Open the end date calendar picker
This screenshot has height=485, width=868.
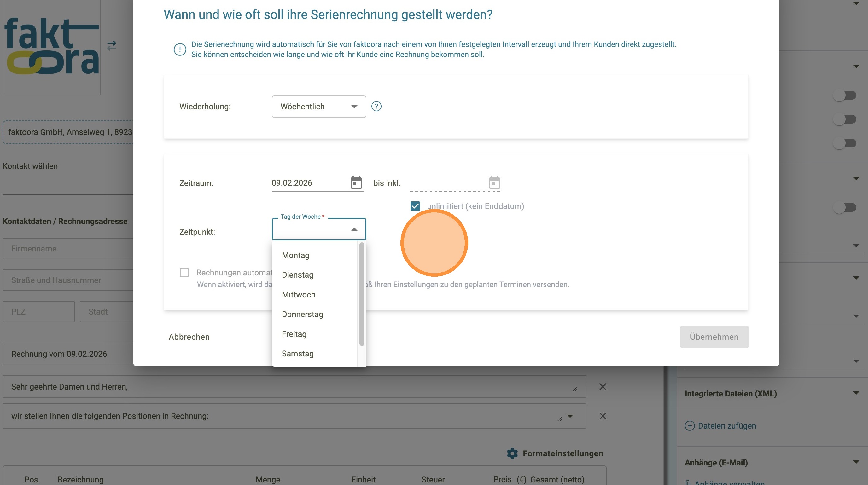[494, 183]
